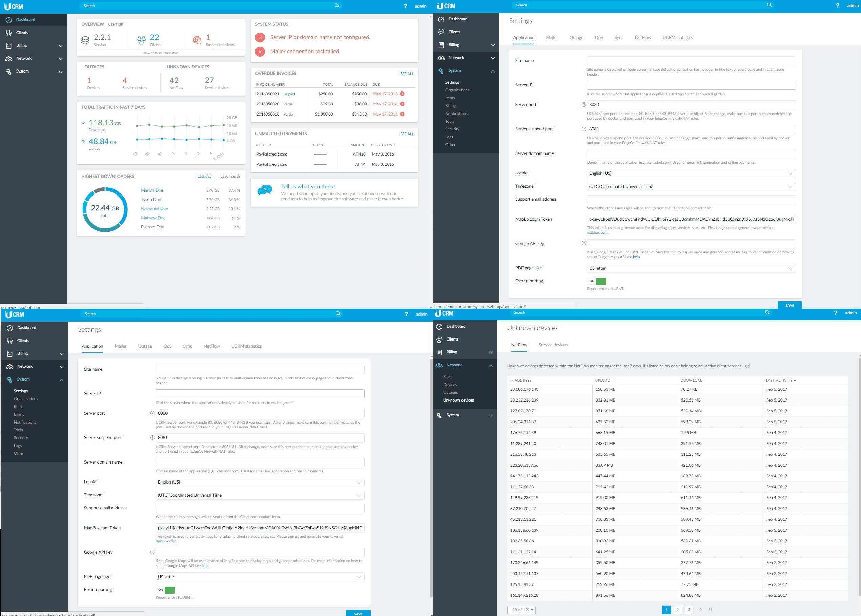Image resolution: width=861 pixels, height=616 pixels.
Task: Click SEE ALL on Overdue Invoices
Action: coord(407,74)
